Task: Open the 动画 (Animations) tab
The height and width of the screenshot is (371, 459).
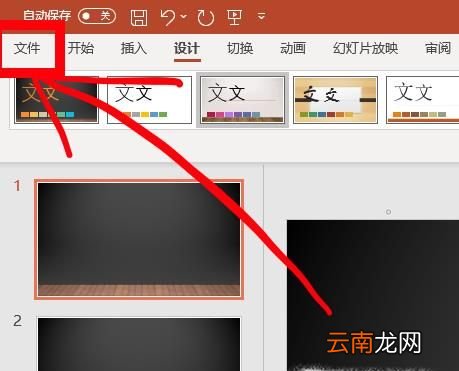Action: [x=293, y=48]
